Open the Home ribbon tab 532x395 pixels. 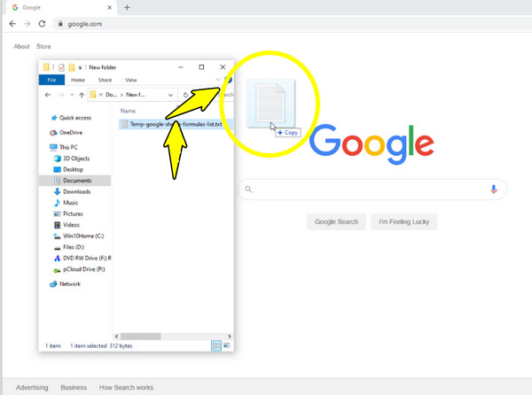point(78,80)
